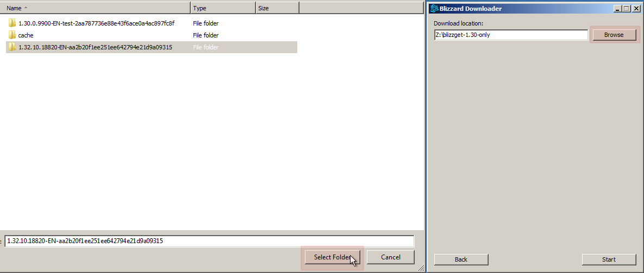Click the Blizzard Downloader title bar logo
This screenshot has width=644, height=273.
(433, 8)
